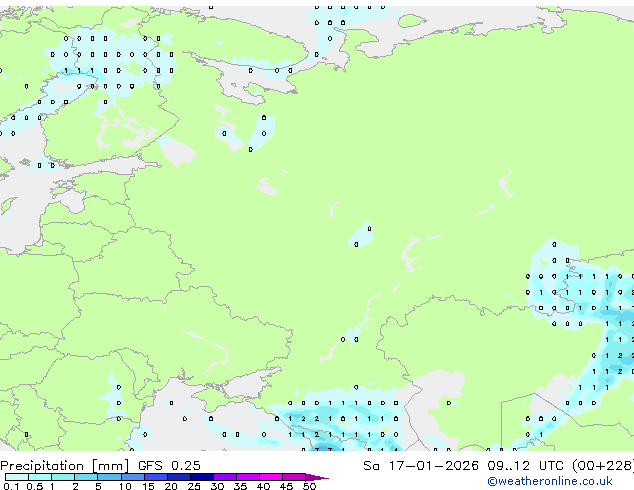Click the 10–15 mm legend color swatch
634x490 pixels.
132,477
